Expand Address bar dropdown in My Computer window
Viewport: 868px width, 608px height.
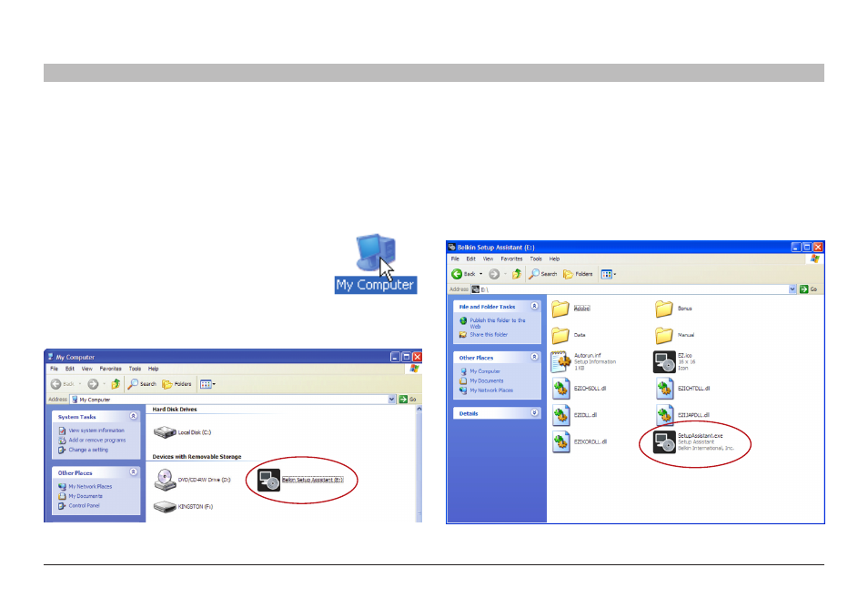(x=392, y=400)
